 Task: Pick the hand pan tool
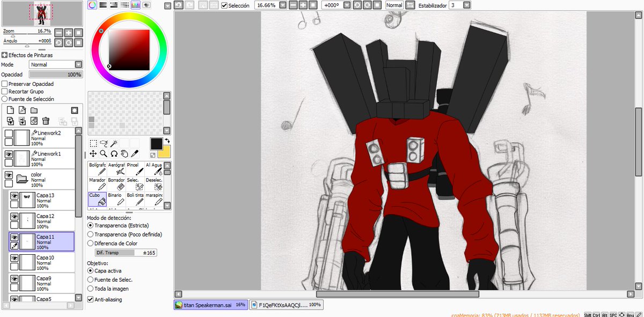(124, 153)
